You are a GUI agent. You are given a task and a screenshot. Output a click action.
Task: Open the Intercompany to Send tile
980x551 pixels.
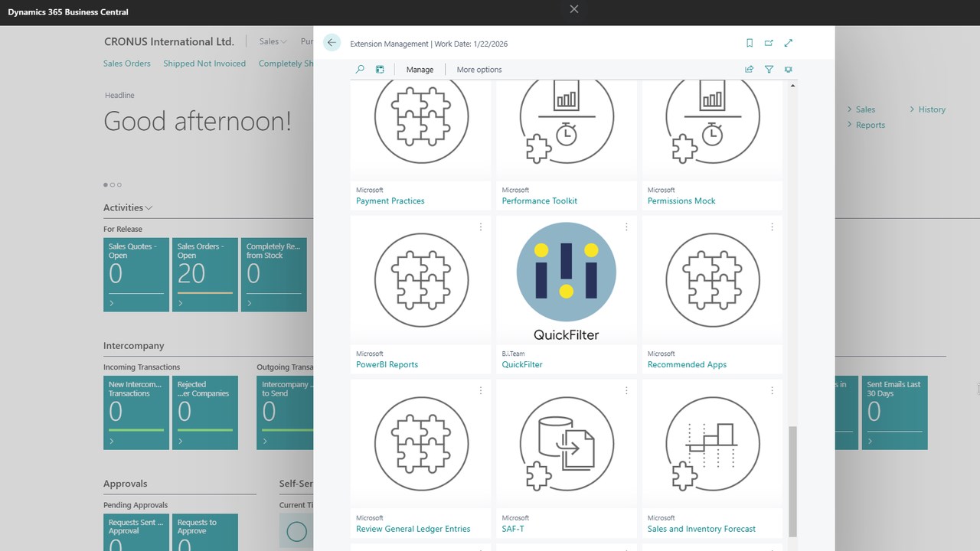pos(285,412)
